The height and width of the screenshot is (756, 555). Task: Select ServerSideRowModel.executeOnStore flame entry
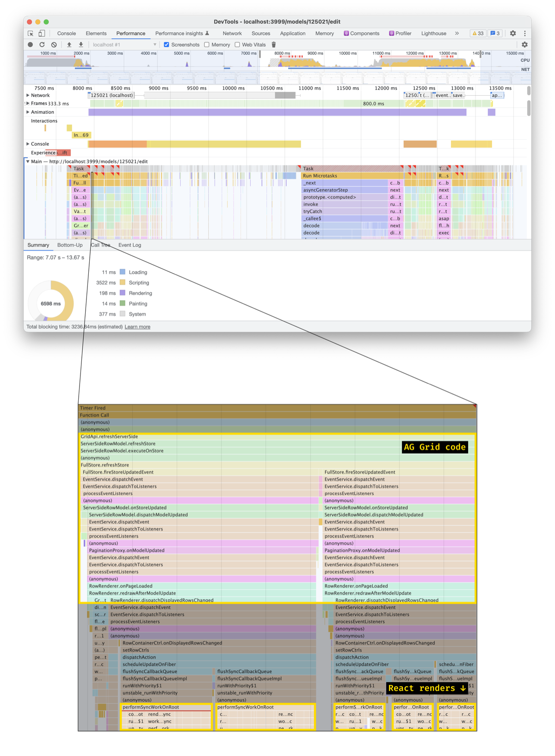(x=277, y=451)
